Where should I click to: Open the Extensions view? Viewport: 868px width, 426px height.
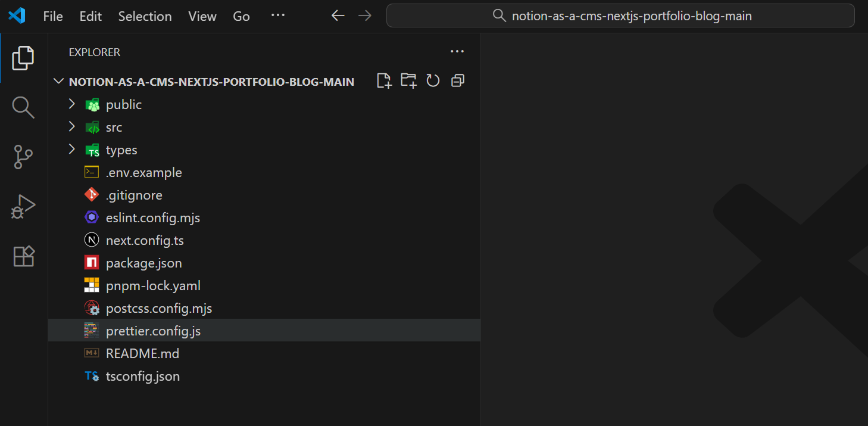[24, 256]
